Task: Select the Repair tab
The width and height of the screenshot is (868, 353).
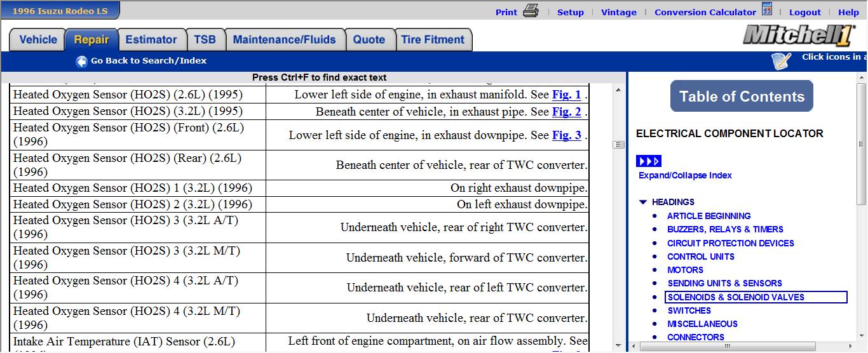Action: point(92,39)
